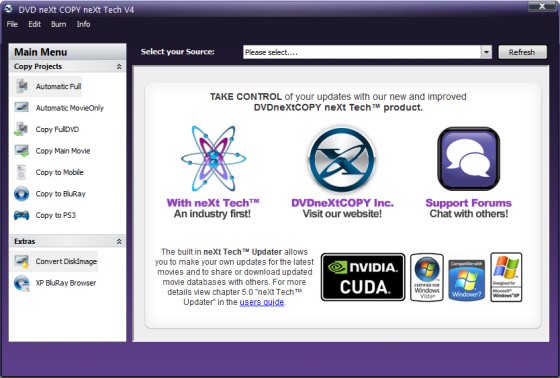Open the Support Forums chat icon
The width and height of the screenshot is (560, 378).
point(468,159)
